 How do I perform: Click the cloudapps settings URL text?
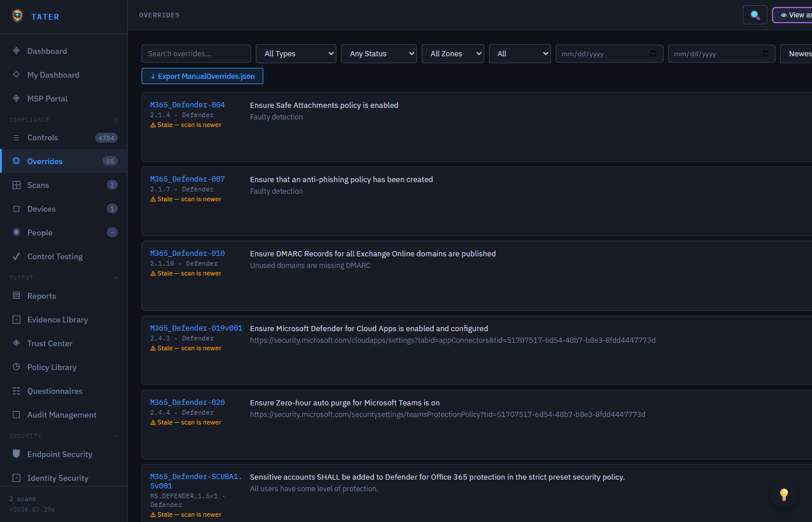[x=453, y=340]
